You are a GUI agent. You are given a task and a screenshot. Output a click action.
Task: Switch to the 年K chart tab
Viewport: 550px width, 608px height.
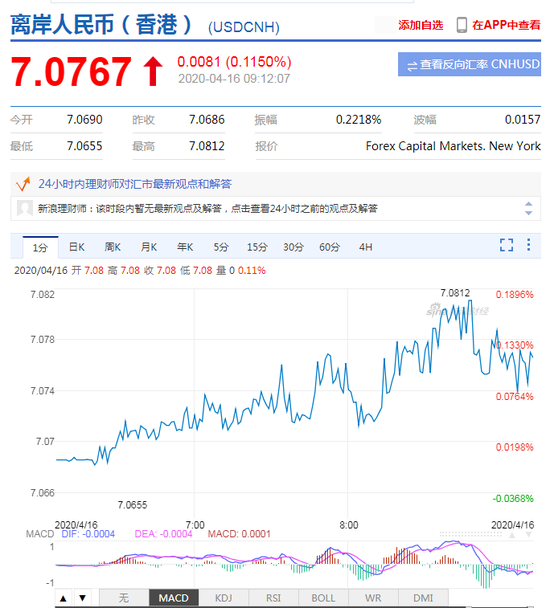tap(185, 247)
